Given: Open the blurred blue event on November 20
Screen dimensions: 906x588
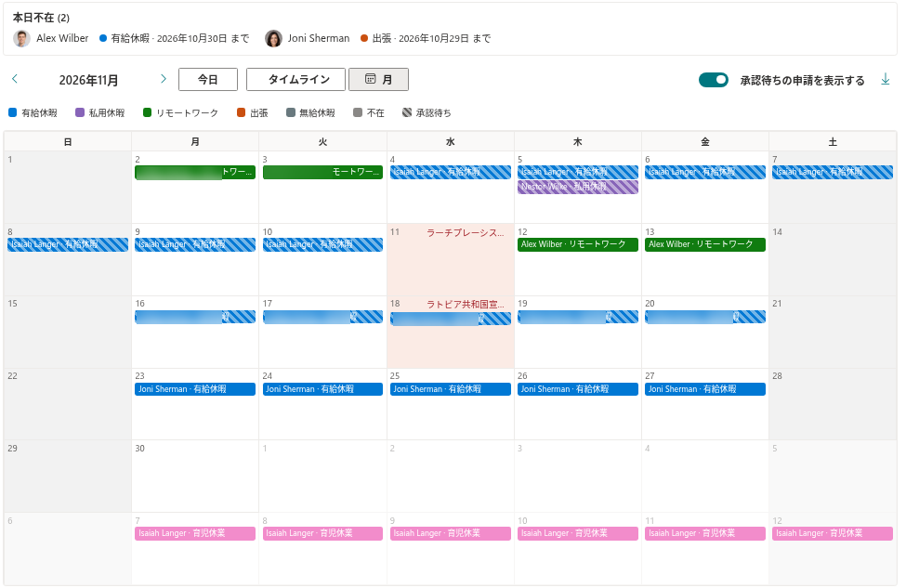Looking at the screenshot, I should (x=705, y=317).
